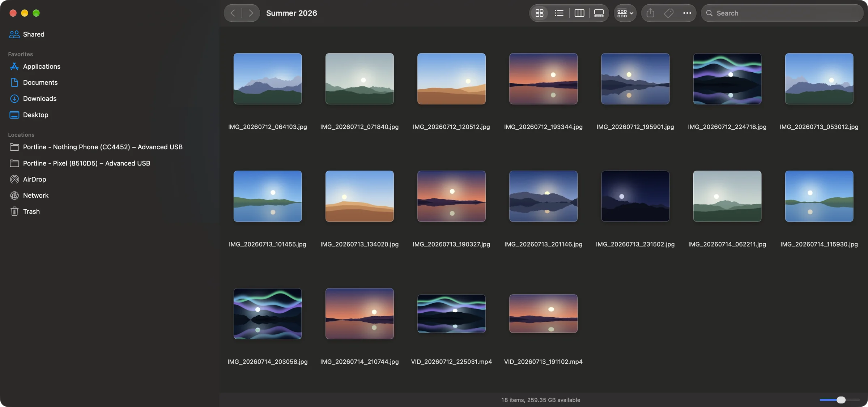Click the Summer 2026 window title

tap(292, 13)
